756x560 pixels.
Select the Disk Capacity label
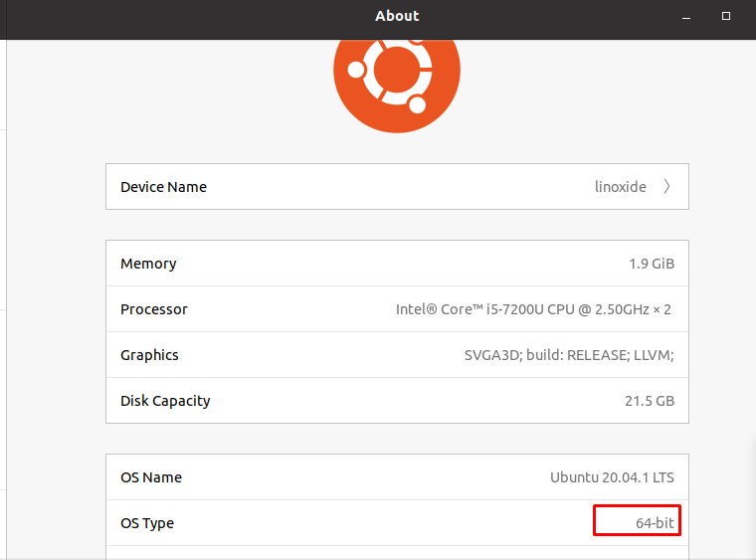pyautogui.click(x=165, y=401)
